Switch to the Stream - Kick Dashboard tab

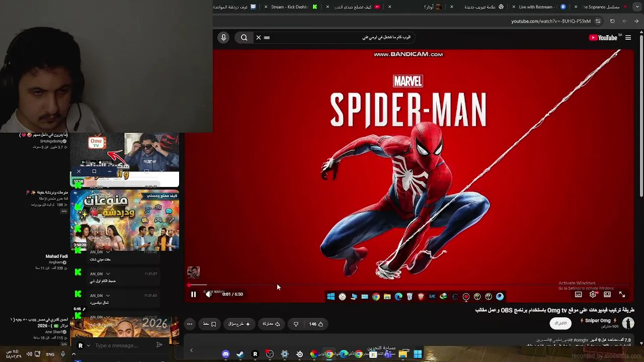[293, 7]
